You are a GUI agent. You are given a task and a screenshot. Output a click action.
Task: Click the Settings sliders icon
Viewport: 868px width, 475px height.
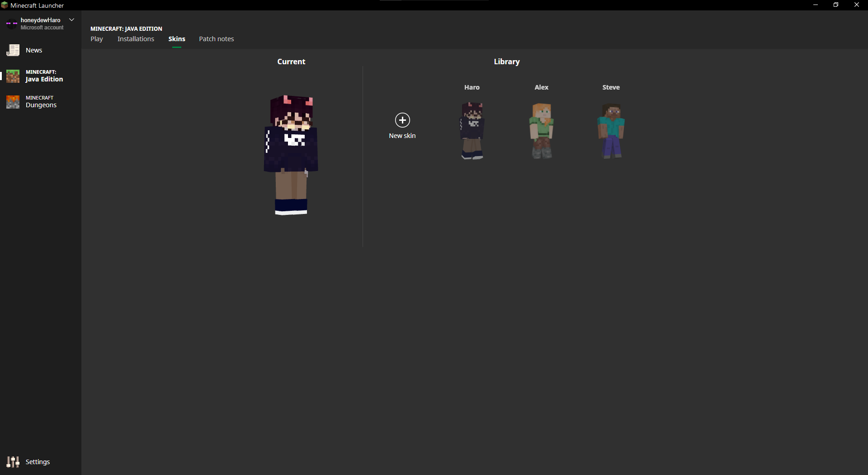13,462
